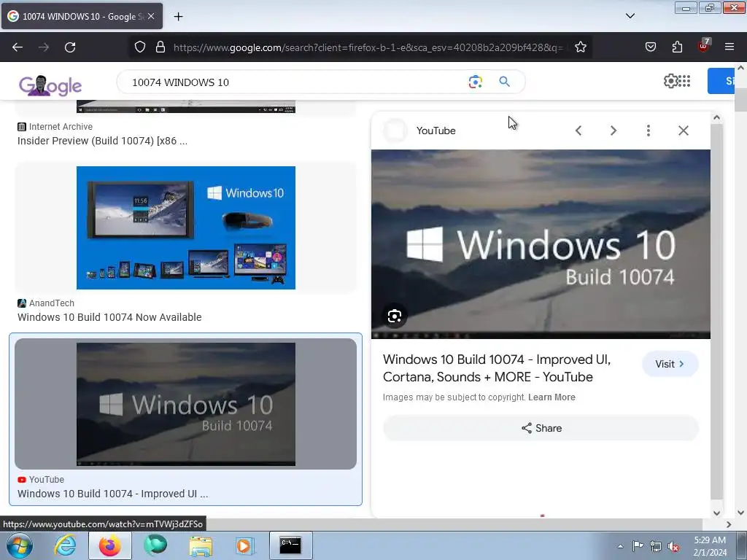Viewport: 747px width, 560px height.
Task: Click the horizontal scrollbar right arrow
Action: pyautogui.click(x=729, y=524)
